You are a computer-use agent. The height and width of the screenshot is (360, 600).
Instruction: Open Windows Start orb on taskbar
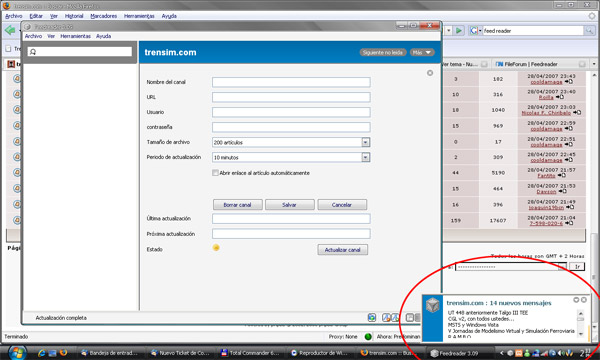17,352
